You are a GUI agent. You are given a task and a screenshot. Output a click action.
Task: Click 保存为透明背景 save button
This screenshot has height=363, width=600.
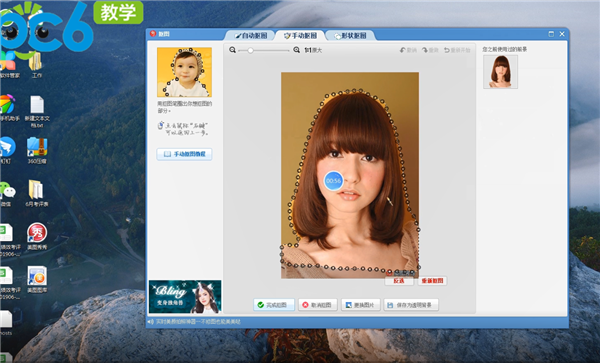[x=411, y=305]
